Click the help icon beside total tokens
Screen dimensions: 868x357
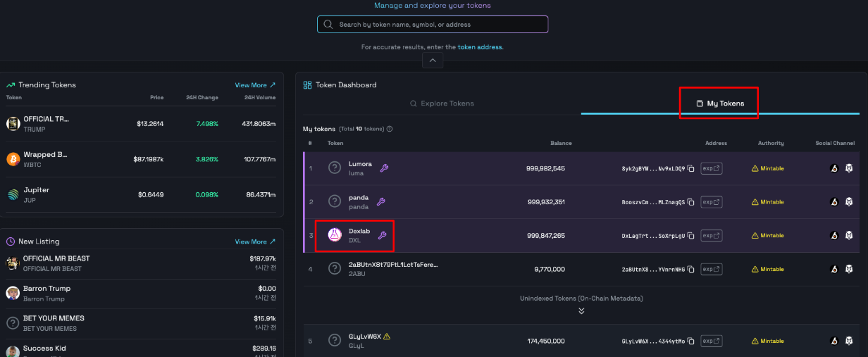[390, 129]
